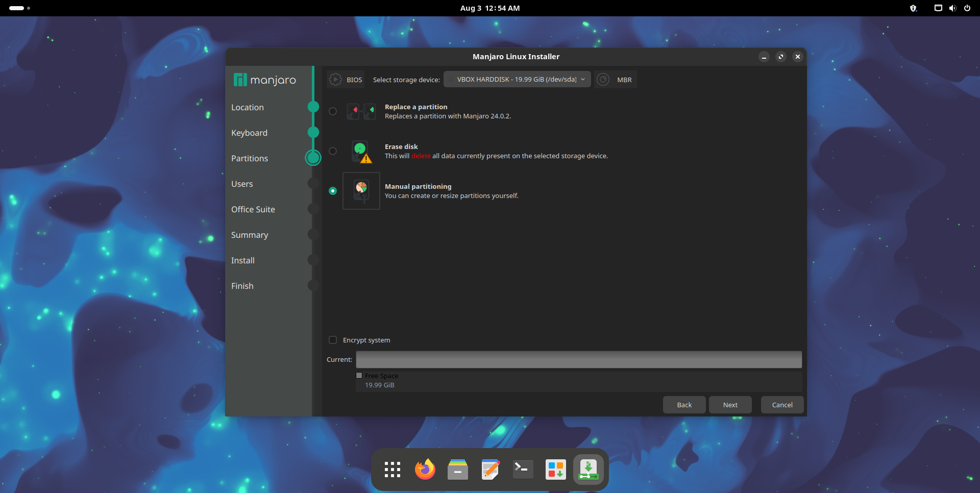
Task: Open the file manager from the dock
Action: pos(458,470)
